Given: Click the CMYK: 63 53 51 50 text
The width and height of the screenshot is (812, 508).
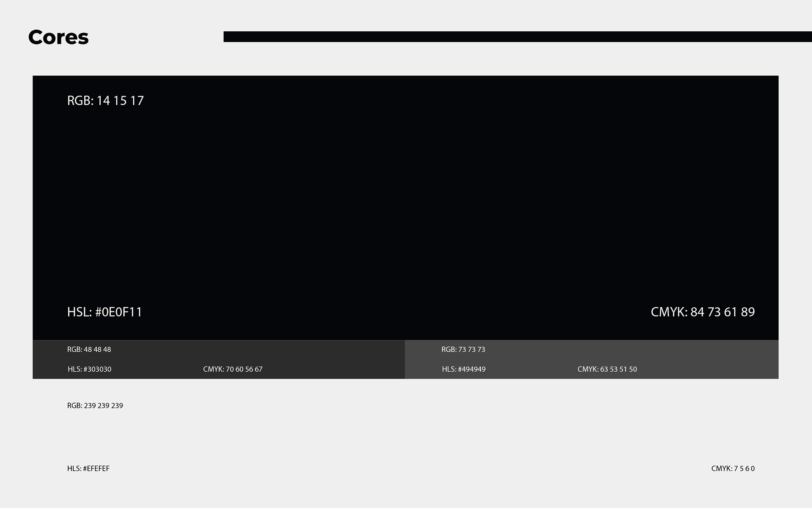Looking at the screenshot, I should (607, 369).
